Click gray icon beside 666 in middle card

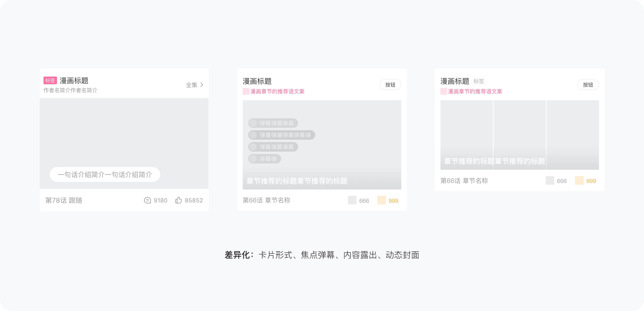pyautogui.click(x=352, y=200)
